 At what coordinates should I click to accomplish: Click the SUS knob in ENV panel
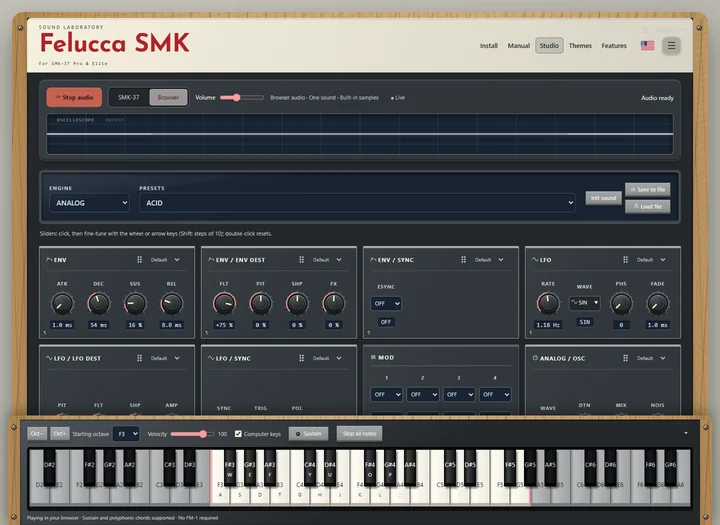[x=135, y=304]
